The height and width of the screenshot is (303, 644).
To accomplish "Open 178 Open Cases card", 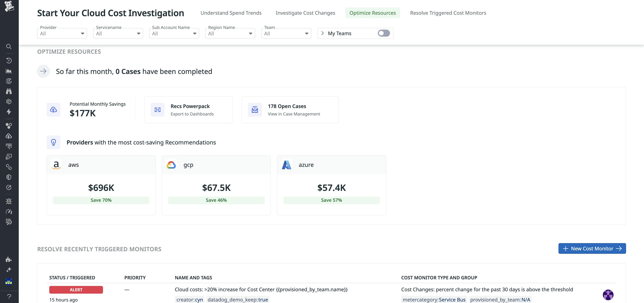I will (290, 110).
